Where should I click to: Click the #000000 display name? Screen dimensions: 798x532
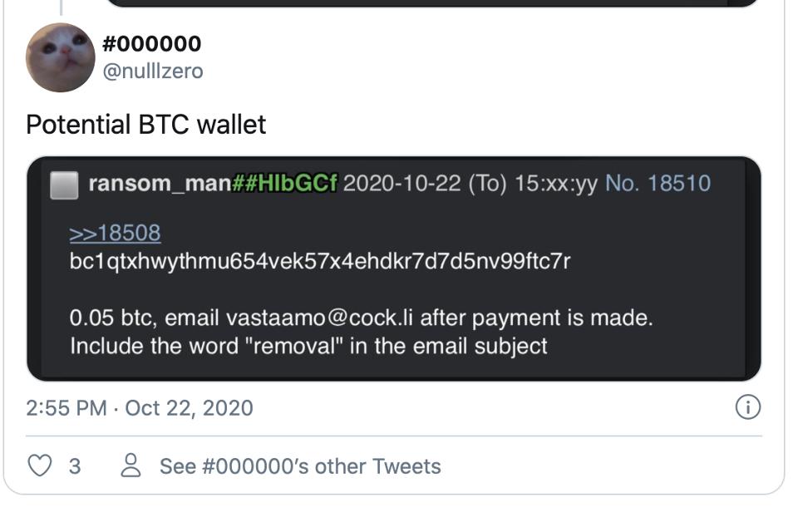(x=151, y=44)
